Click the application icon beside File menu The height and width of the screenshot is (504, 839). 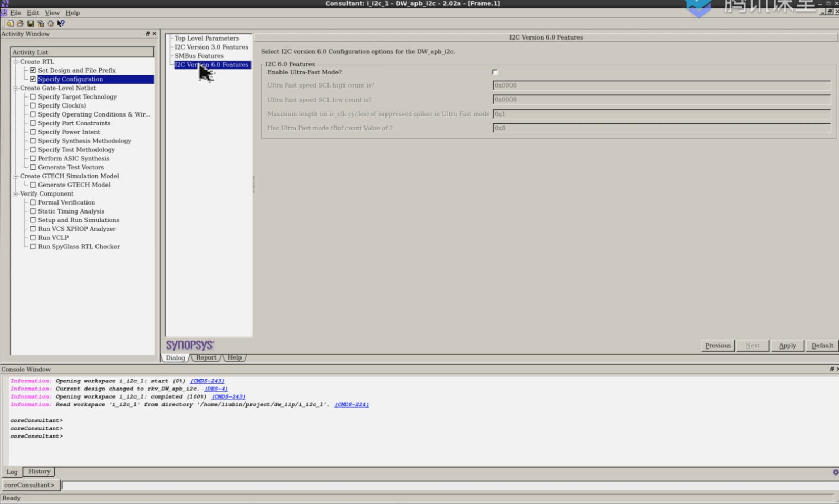coord(4,13)
